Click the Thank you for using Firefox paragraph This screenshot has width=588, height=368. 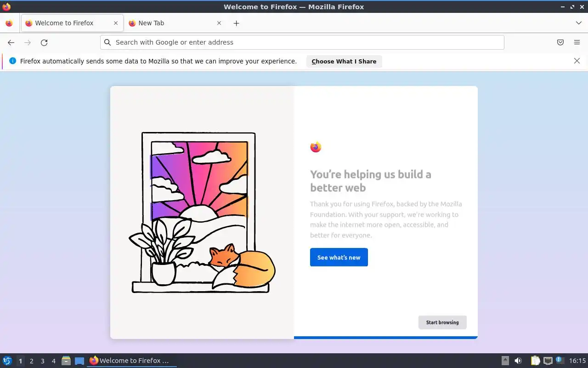coord(386,219)
